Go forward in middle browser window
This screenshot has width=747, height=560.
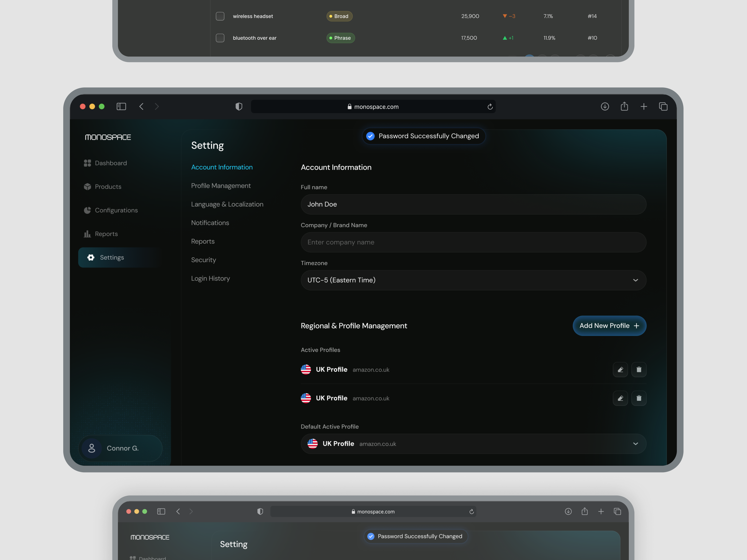point(157,107)
